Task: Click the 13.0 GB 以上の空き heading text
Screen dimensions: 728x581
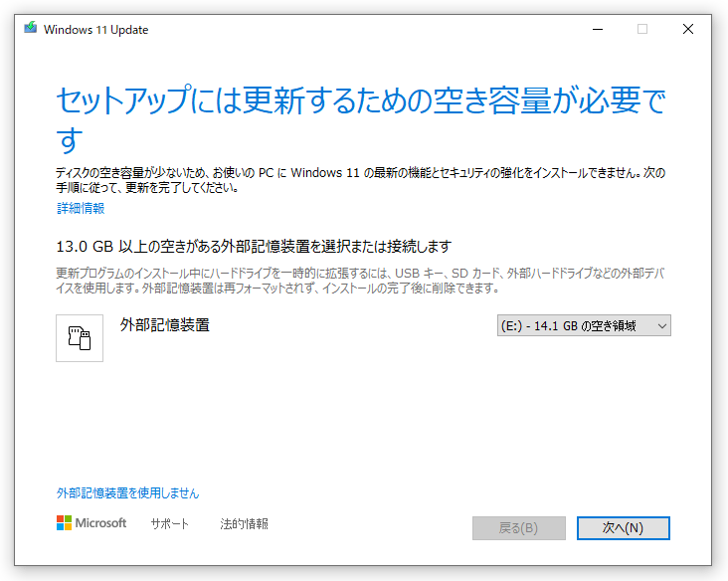Action: (x=254, y=246)
